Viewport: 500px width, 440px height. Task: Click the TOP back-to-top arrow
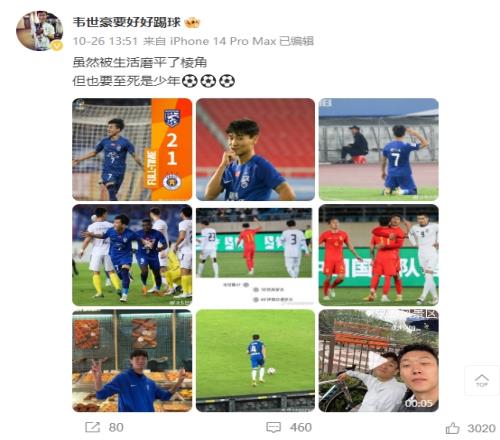point(481,380)
